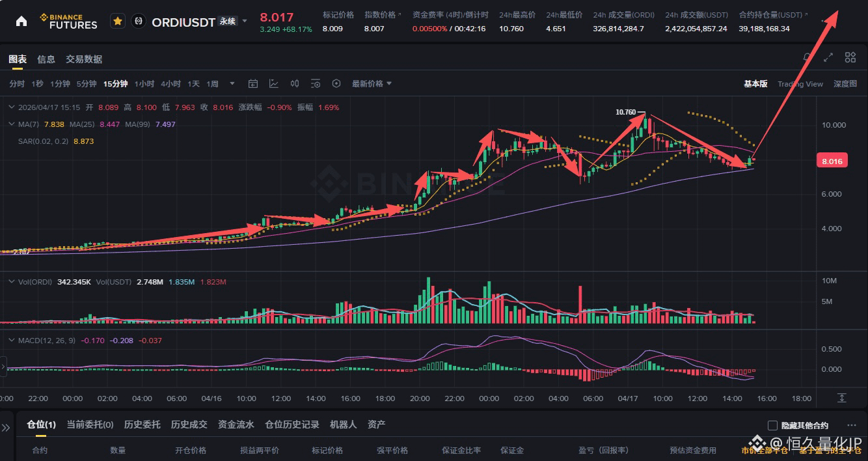Click the current price tag 8.016 on axis
Screen dimensions: 868x461
point(832,161)
